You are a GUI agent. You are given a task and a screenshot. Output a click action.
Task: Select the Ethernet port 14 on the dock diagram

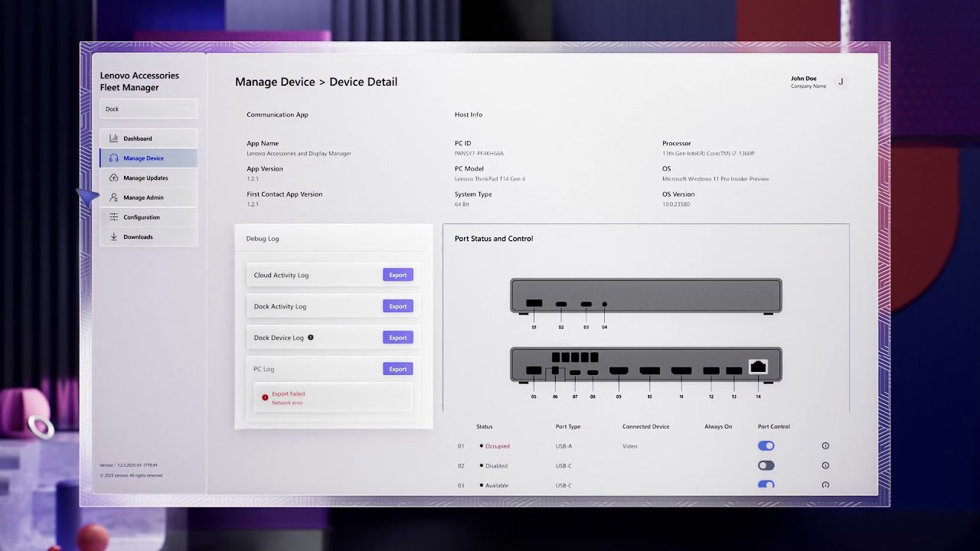tap(758, 367)
